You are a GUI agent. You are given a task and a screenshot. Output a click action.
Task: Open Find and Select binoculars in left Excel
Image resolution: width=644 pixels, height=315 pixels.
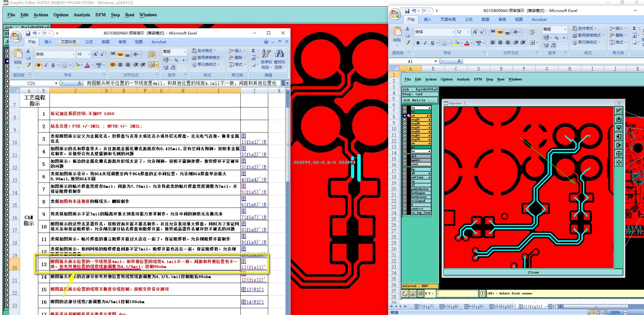280,59
